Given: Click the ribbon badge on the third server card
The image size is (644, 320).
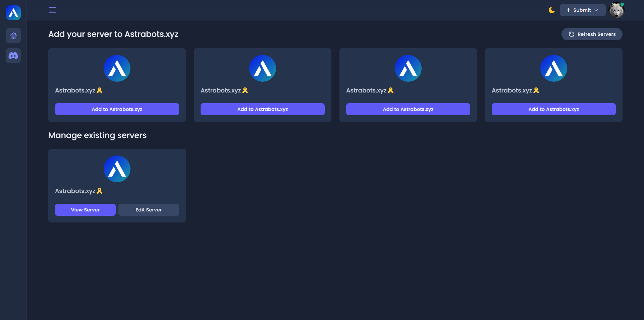Looking at the screenshot, I should pos(391,90).
